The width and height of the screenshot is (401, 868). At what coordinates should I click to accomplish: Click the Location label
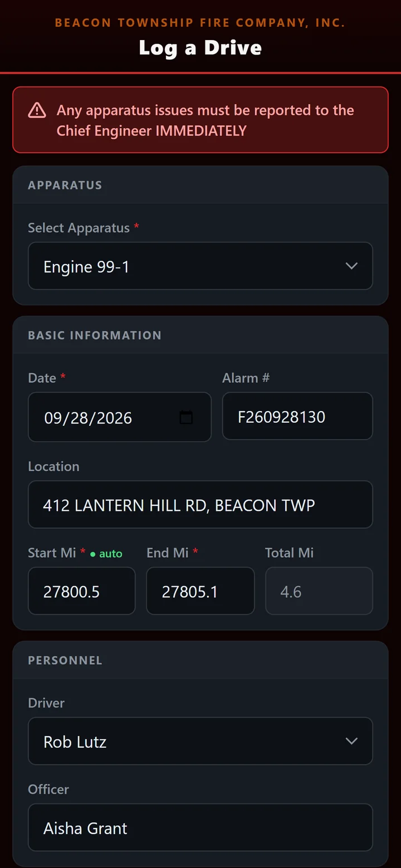53,466
